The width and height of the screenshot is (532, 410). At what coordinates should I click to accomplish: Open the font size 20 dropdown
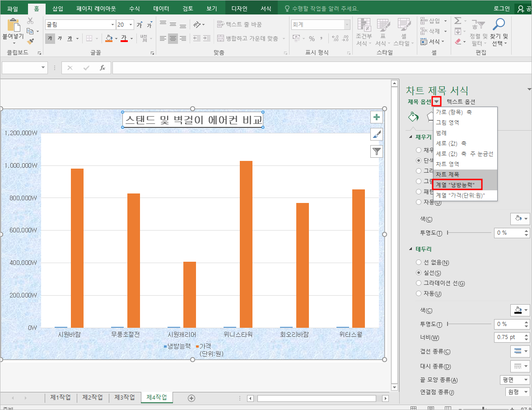(131, 25)
